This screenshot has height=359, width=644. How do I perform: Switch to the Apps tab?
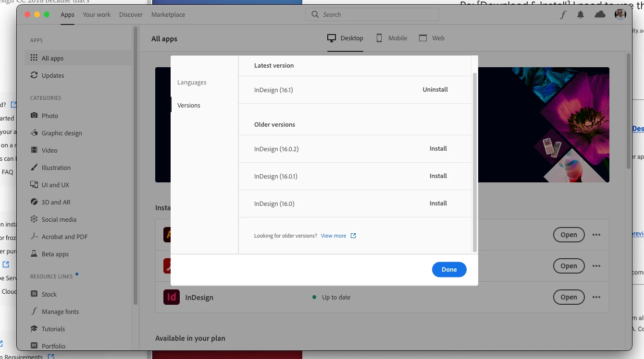click(x=67, y=14)
